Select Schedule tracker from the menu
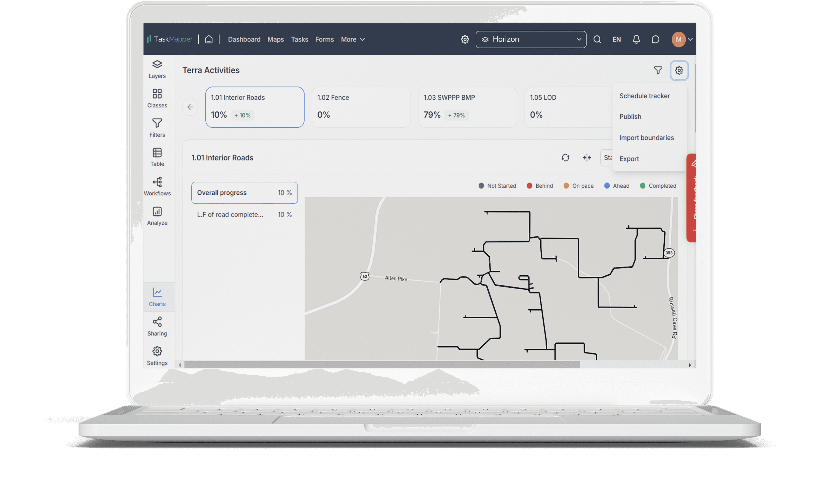828x504 pixels. pyautogui.click(x=644, y=96)
